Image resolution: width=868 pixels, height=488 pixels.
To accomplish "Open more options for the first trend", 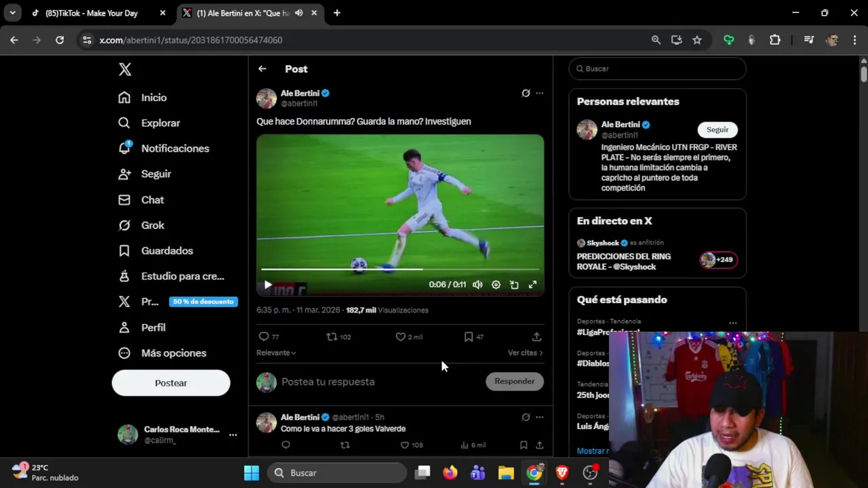I will 732,324.
